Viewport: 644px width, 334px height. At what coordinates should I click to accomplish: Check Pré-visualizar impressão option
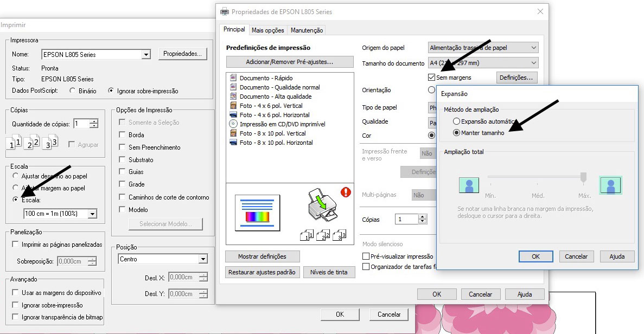(366, 256)
